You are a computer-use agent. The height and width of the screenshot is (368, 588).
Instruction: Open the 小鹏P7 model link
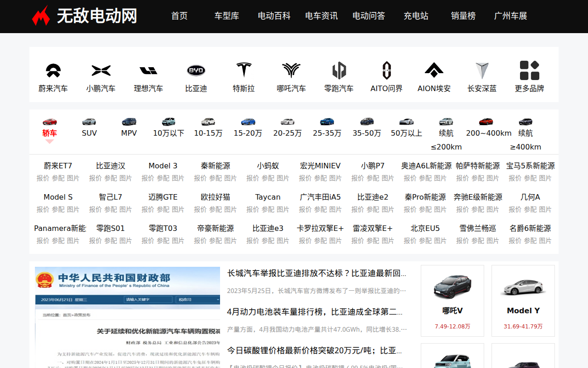pos(373,166)
